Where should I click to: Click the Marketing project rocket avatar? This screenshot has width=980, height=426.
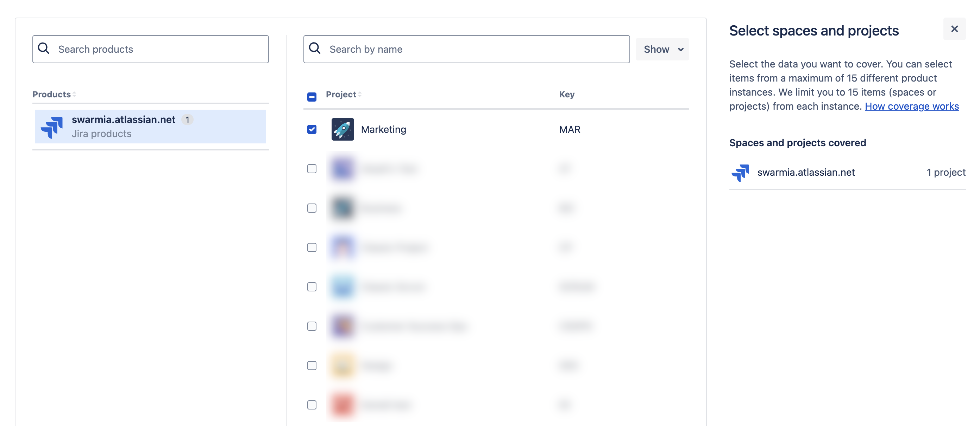tap(343, 129)
